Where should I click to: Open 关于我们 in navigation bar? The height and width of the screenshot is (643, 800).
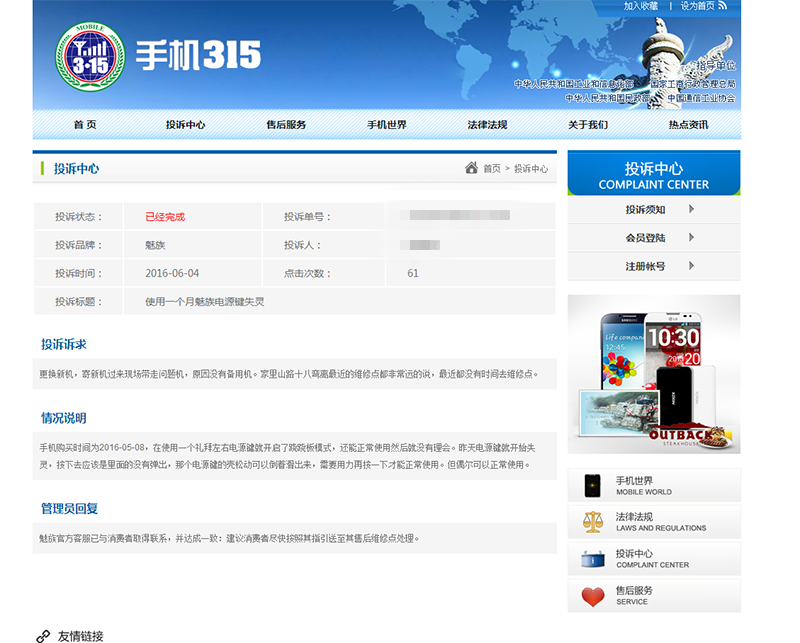[x=588, y=125]
